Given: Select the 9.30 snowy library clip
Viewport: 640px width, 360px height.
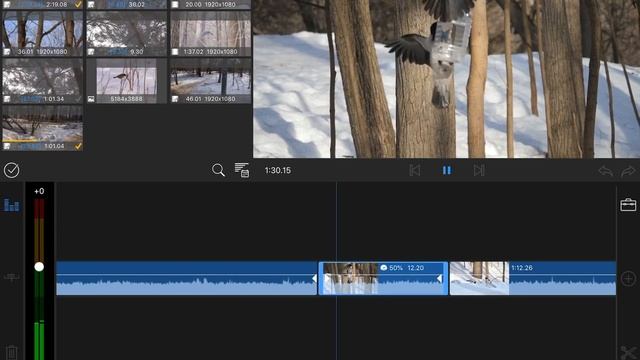Looking at the screenshot, I should tap(127, 34).
